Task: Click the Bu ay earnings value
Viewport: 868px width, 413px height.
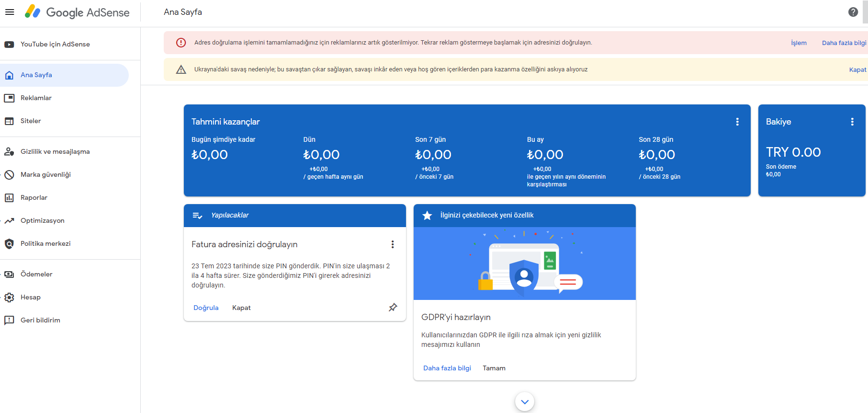Action: [545, 155]
